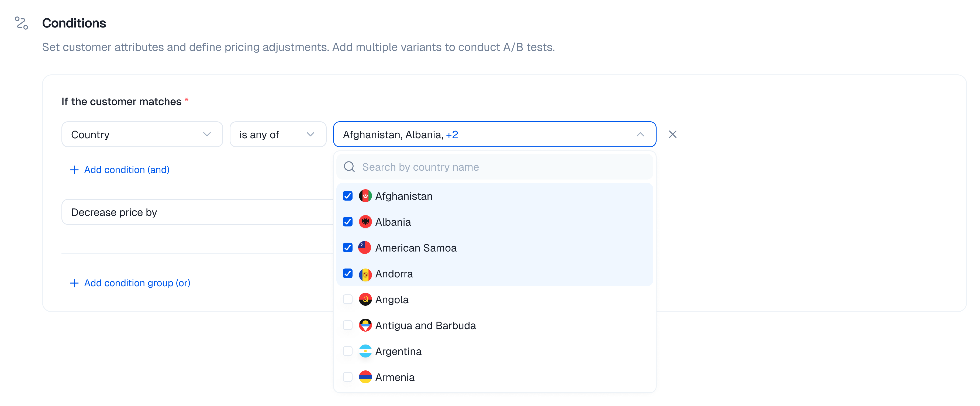Viewport: 980px width, 406px height.
Task: Open the Country attribute dropdown
Action: pos(142,134)
